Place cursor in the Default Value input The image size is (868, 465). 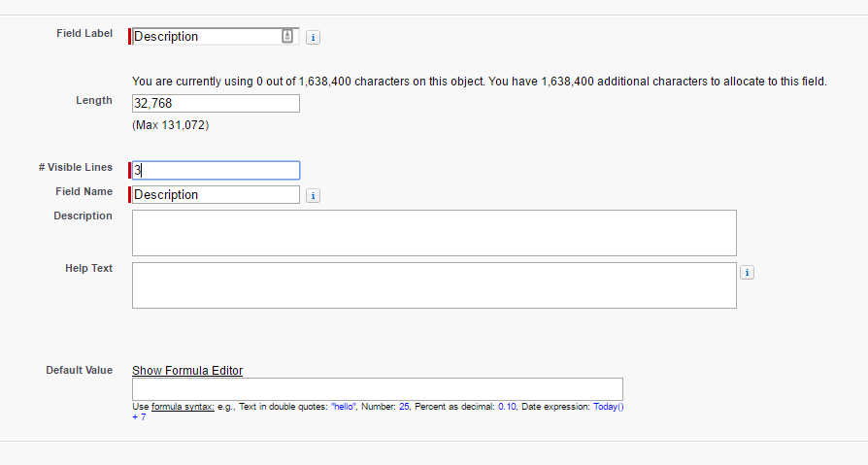377,389
